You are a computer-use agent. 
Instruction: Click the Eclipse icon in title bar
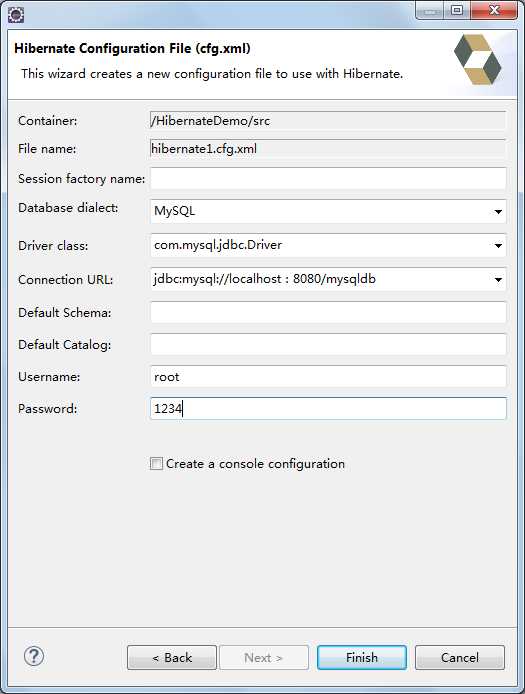tap(15, 15)
